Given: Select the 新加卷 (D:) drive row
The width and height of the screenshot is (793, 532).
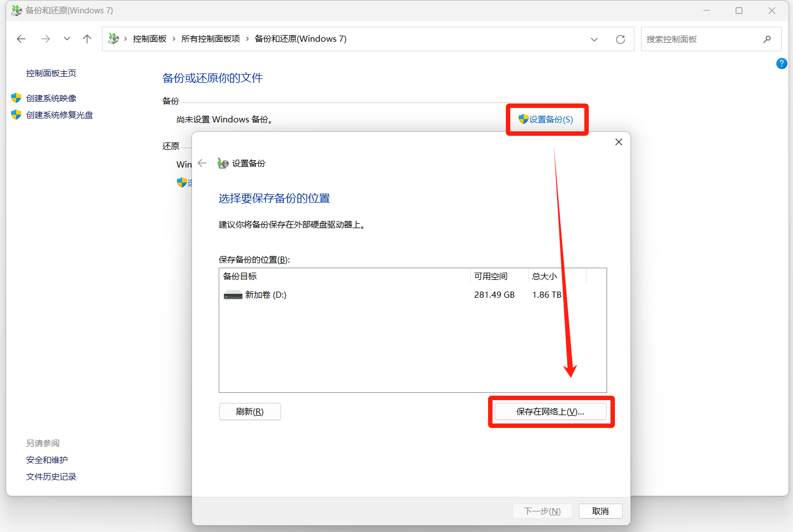Looking at the screenshot, I should 266,295.
